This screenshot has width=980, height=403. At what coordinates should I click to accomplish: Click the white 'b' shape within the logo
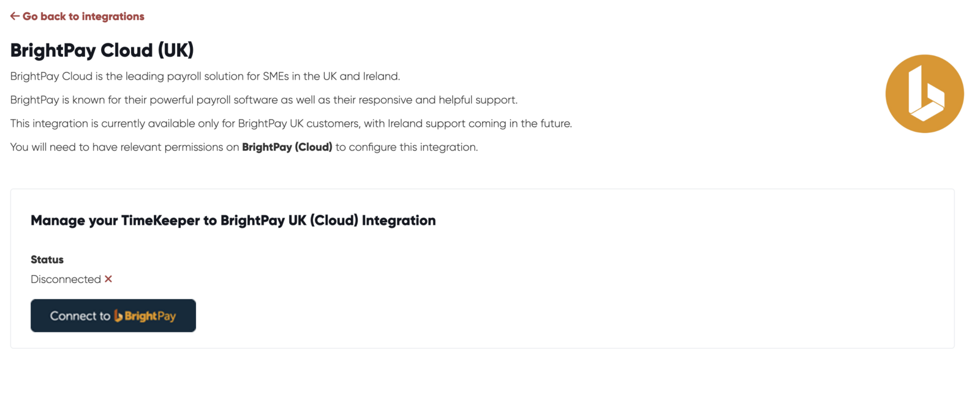pos(926,94)
